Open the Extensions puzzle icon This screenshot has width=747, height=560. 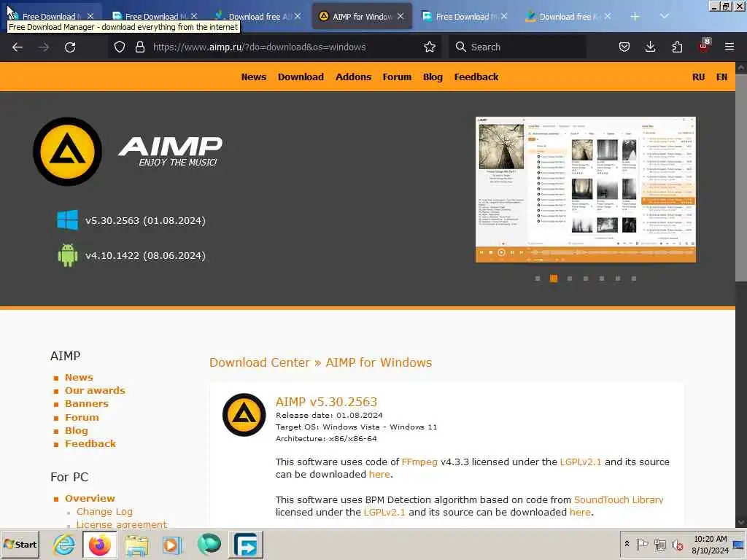click(x=676, y=47)
